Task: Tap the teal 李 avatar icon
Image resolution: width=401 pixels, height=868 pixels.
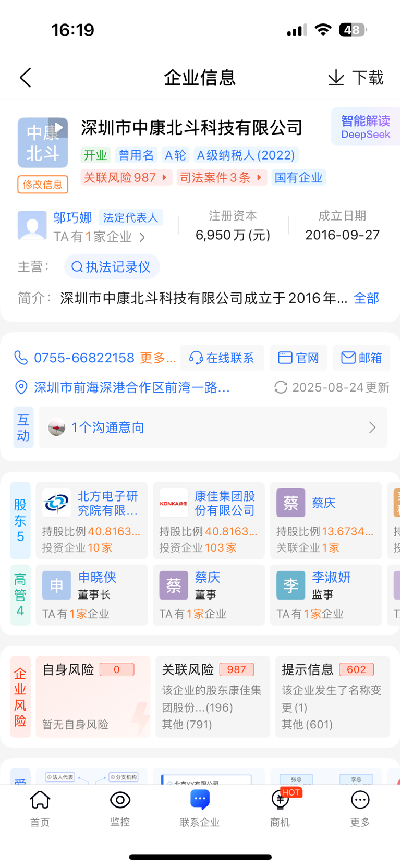Action: (x=290, y=585)
